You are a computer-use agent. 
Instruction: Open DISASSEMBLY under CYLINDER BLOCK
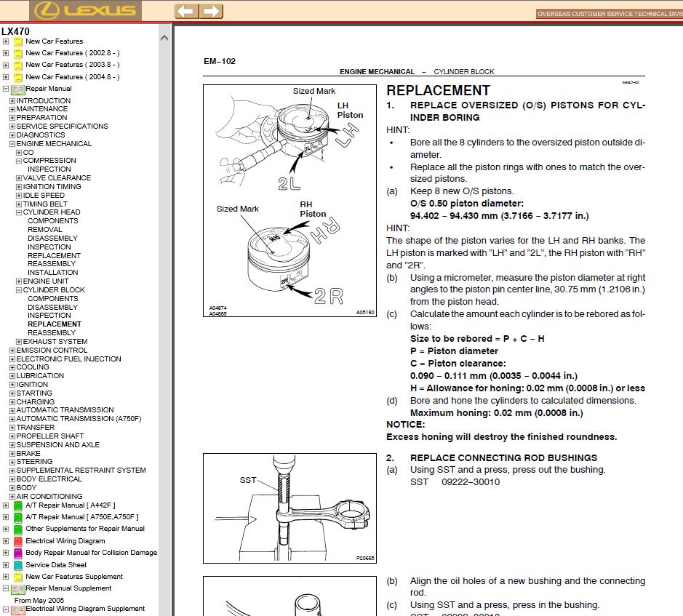[52, 308]
